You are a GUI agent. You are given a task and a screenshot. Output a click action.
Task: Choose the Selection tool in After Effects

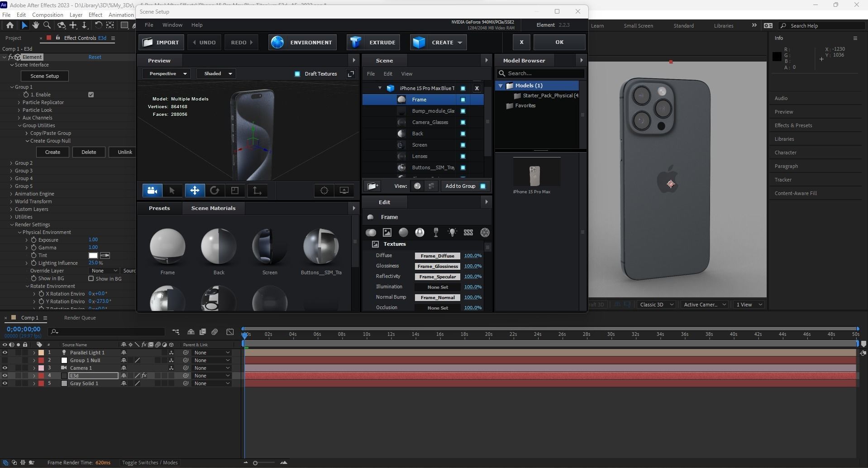point(24,25)
